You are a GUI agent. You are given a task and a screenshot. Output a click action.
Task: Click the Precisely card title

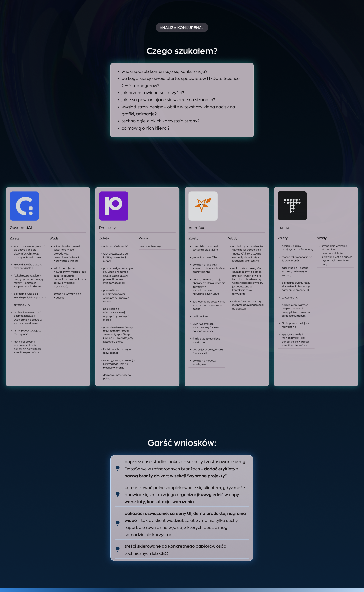[x=107, y=228]
